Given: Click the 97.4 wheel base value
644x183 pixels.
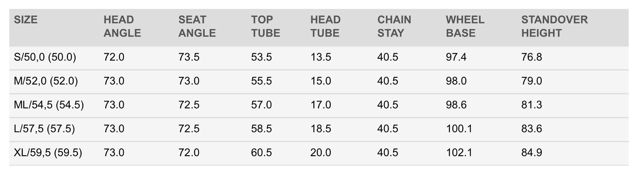Looking at the screenshot, I should click(456, 57).
